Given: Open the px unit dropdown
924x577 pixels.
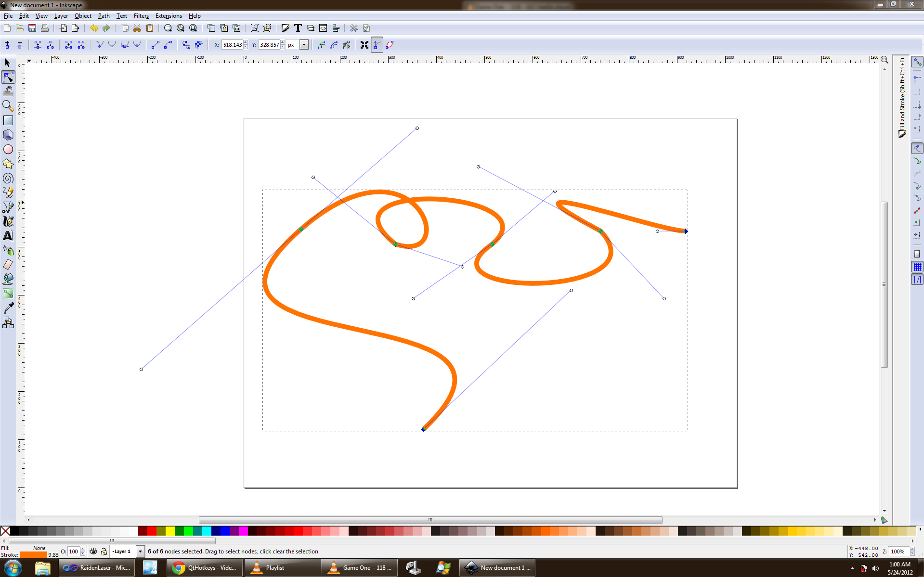Looking at the screenshot, I should pos(304,45).
